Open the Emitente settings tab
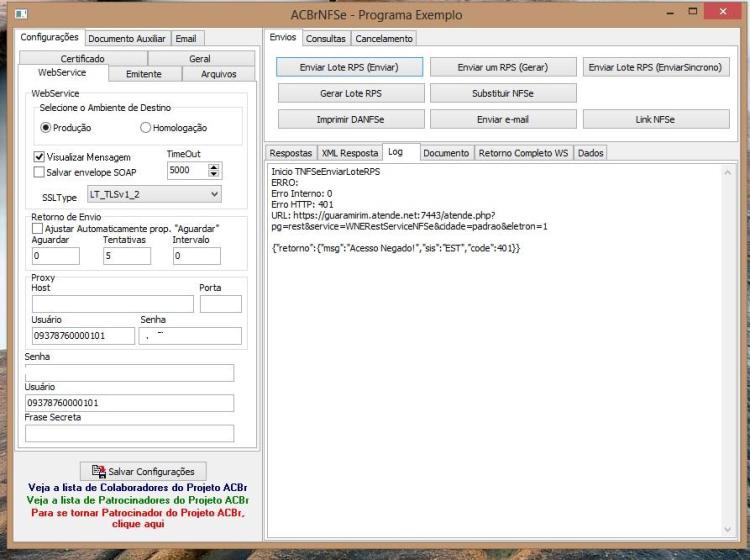This screenshot has width=750, height=560. [x=144, y=74]
